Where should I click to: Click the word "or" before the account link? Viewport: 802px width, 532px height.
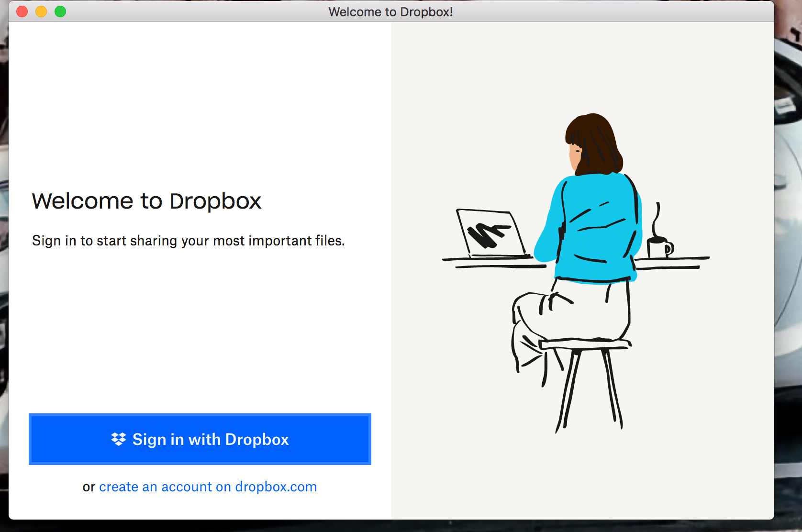point(89,487)
